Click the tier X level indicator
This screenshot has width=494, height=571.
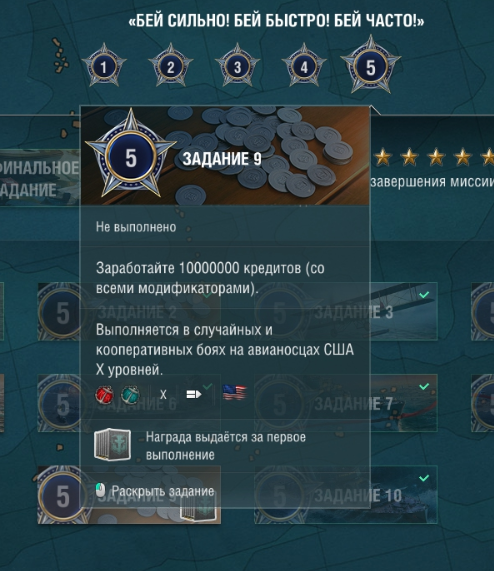[x=163, y=395]
